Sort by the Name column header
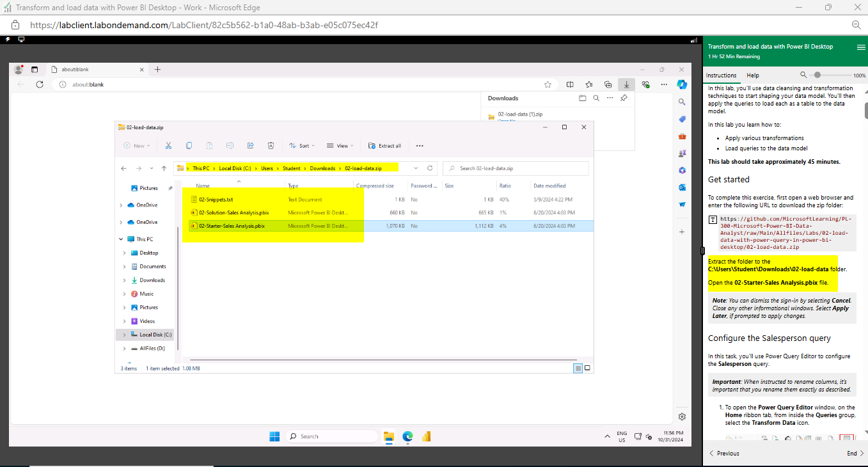868x467 pixels. (x=203, y=186)
